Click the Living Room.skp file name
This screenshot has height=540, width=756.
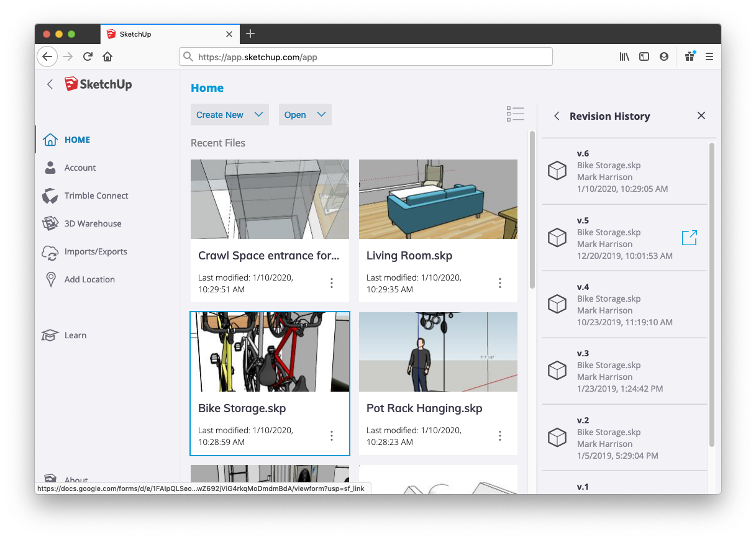409,256
